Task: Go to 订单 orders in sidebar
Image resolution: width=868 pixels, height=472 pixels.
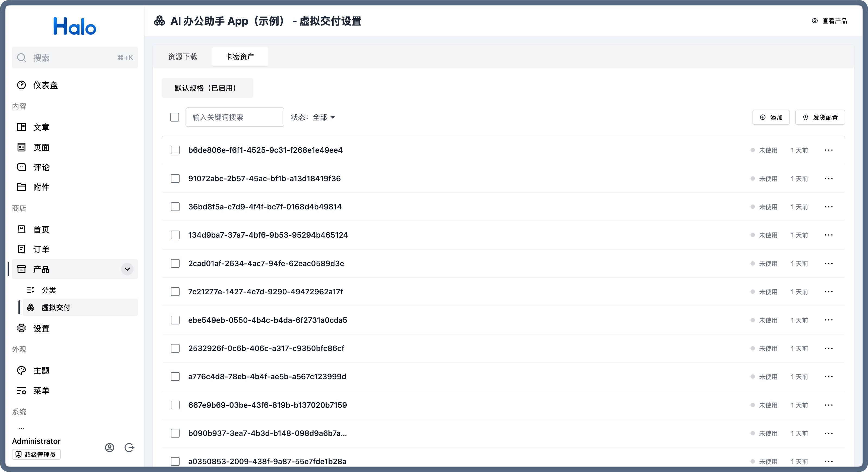Action: coord(41,249)
